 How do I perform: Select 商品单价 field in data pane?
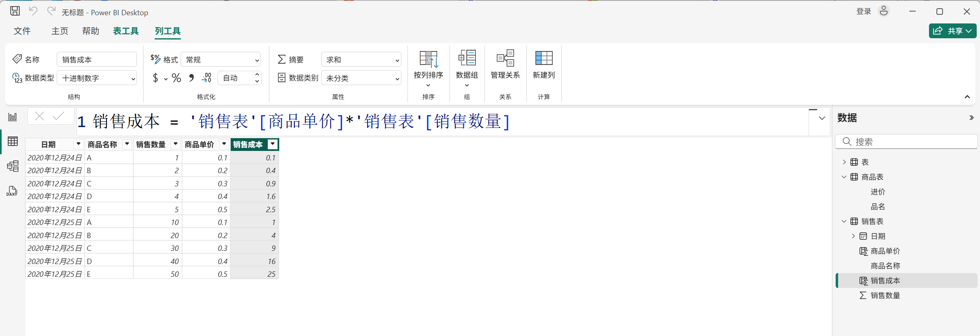tap(885, 251)
